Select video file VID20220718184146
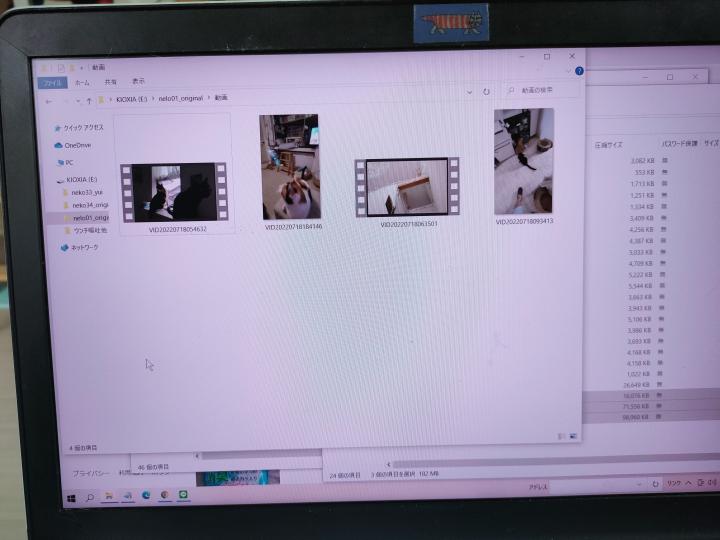The image size is (720, 540). pos(290,166)
